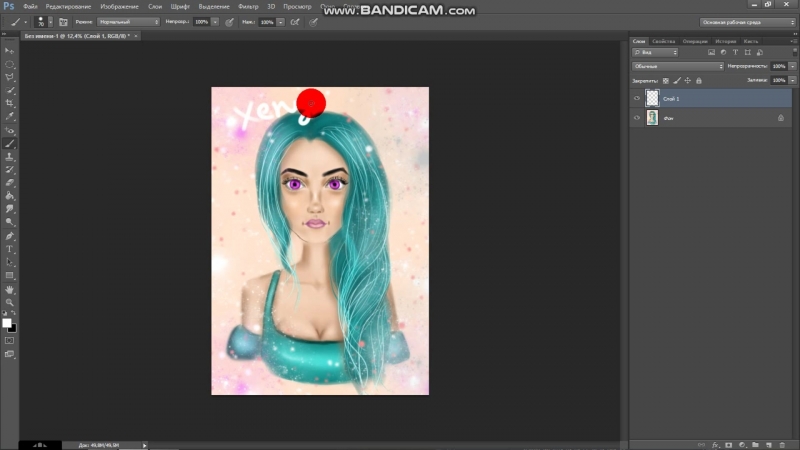Switch to the История tab
The height and width of the screenshot is (450, 800).
[726, 41]
